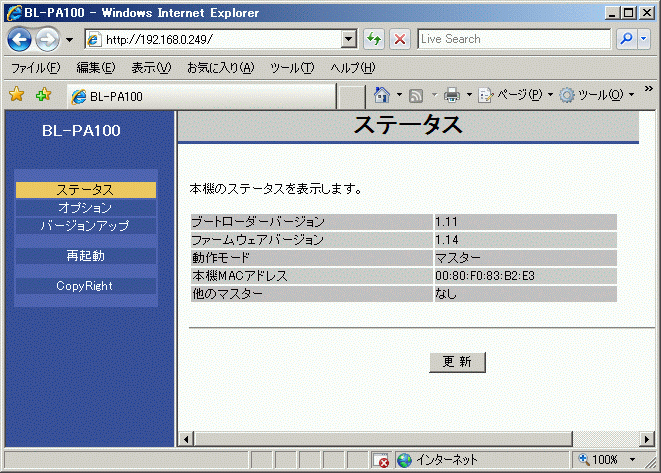Click the 100% zoom level button
This screenshot has height=473, width=661.
[598, 460]
